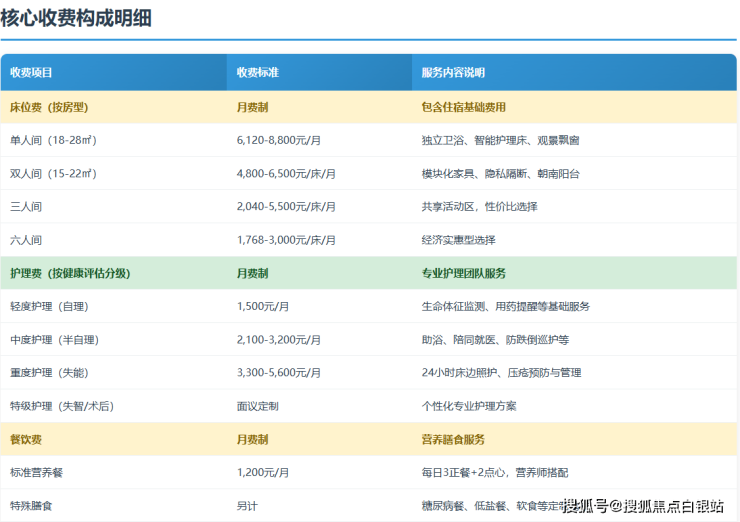Image resolution: width=740 pixels, height=522 pixels.
Task: Select the 特级护理（失智/术后）row label
Action: [x=60, y=406]
